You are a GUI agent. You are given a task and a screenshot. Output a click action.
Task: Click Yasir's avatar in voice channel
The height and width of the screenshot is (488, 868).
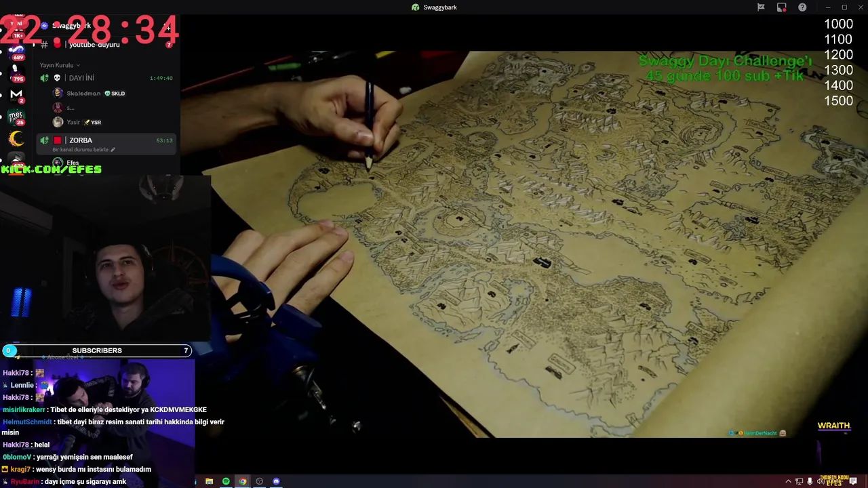pyautogui.click(x=58, y=122)
